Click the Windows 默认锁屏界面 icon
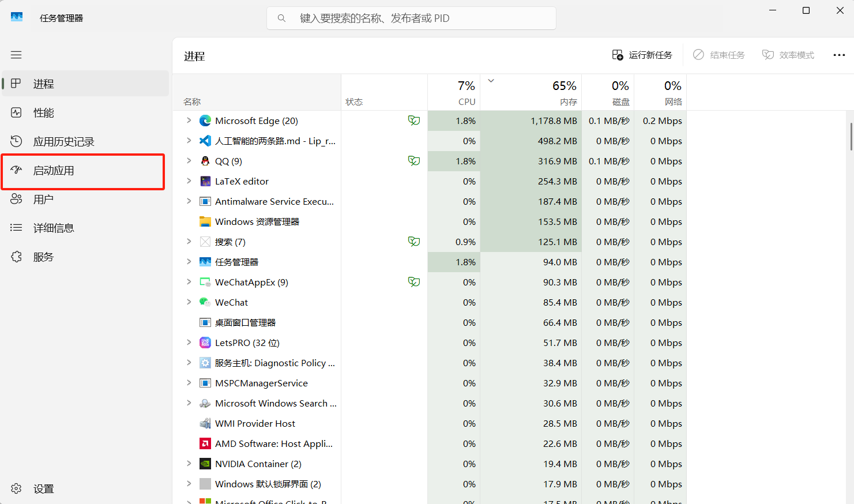Viewport: 854px width, 504px height. [x=205, y=484]
